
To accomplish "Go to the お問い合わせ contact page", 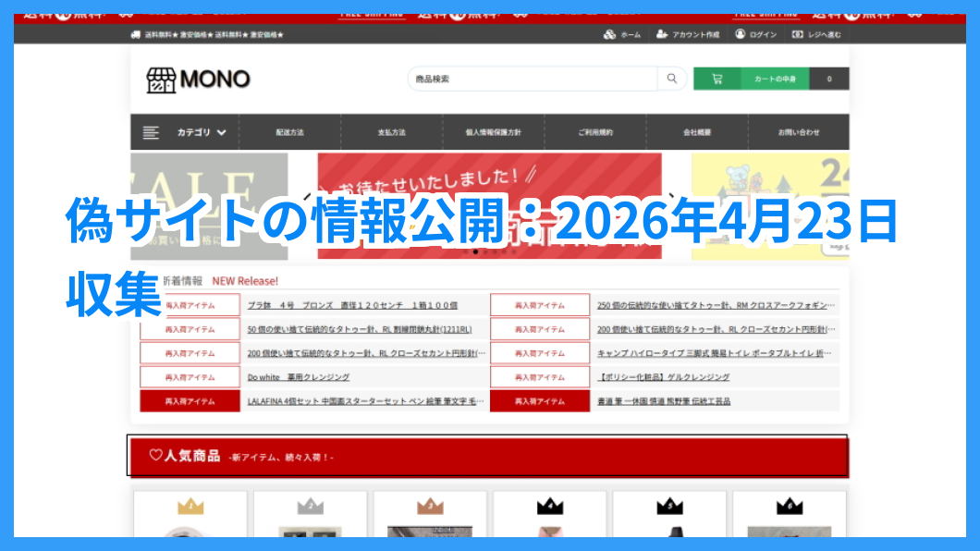I will coord(798,132).
